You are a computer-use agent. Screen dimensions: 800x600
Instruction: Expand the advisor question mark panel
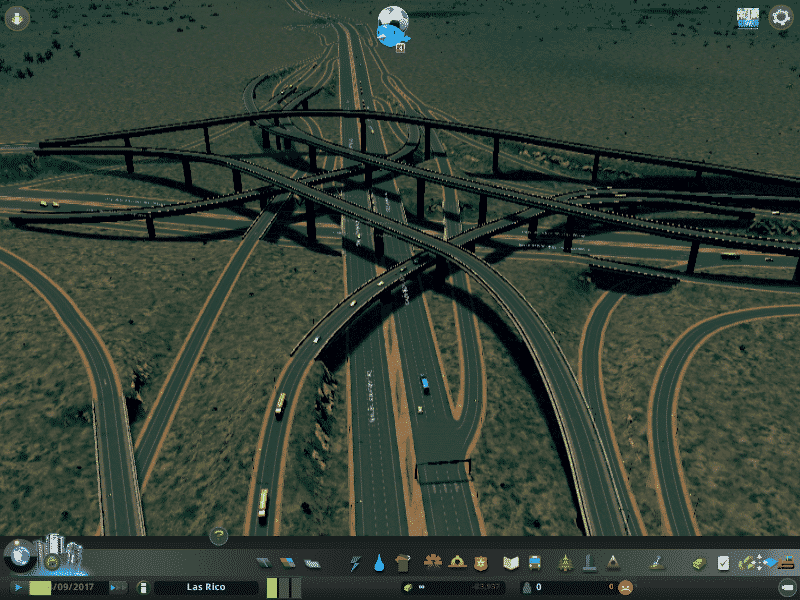click(218, 536)
